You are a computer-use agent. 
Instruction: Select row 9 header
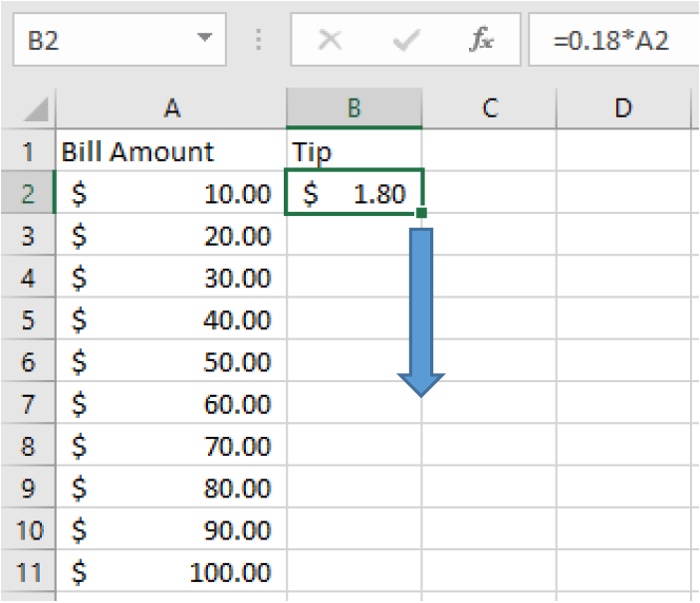point(28,487)
